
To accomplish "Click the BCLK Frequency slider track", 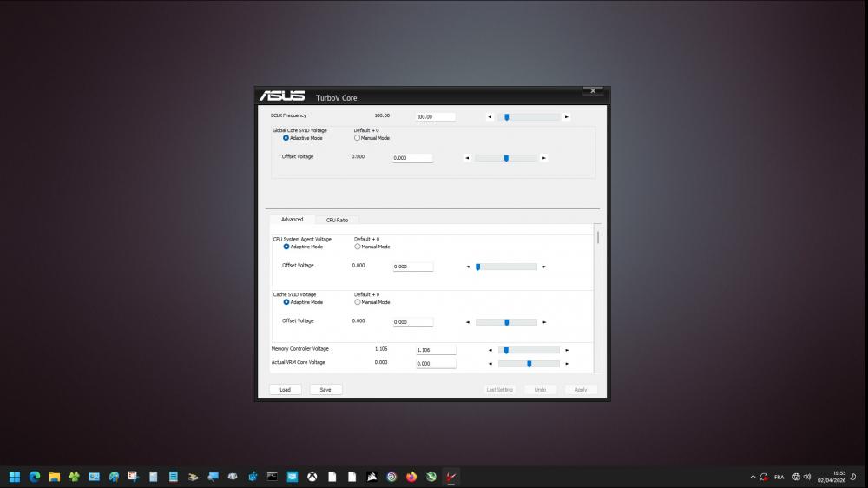I will coord(534,116).
